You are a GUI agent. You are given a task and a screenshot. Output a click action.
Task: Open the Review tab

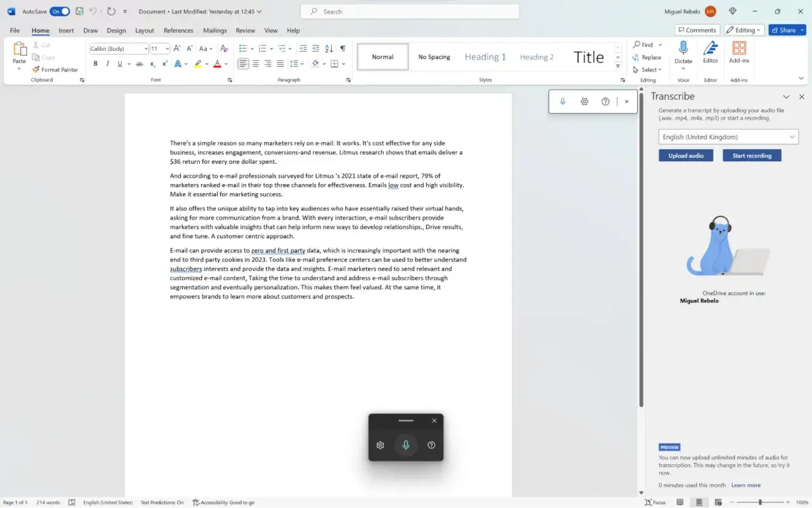click(245, 30)
